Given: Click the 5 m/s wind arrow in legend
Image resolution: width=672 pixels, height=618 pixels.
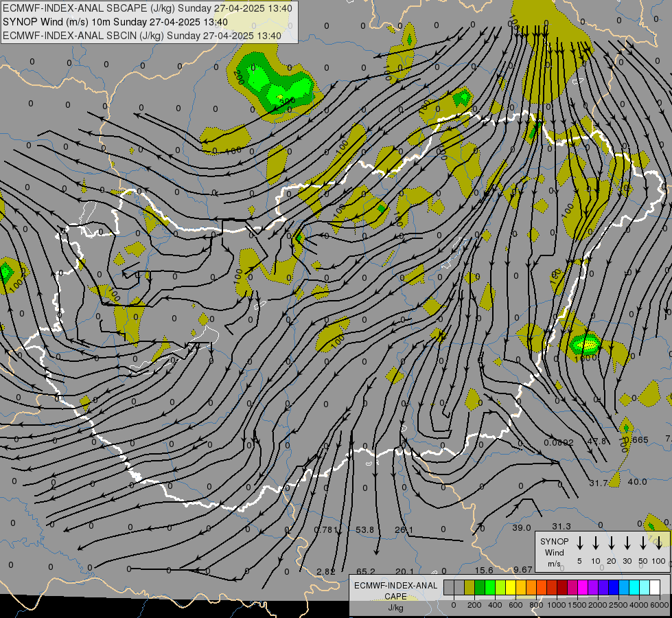Looking at the screenshot, I should [579, 543].
